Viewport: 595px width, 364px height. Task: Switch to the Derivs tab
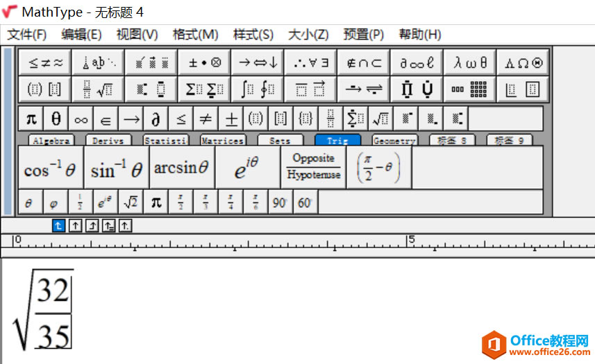tap(108, 141)
